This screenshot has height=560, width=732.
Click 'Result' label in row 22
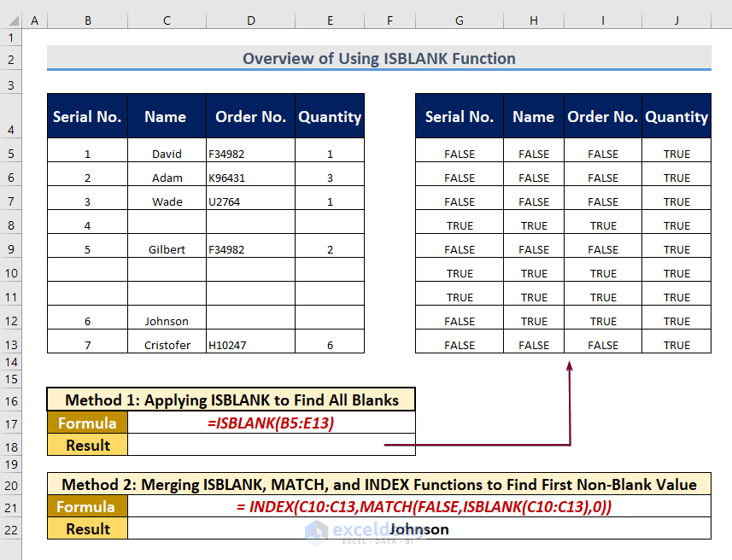(x=87, y=529)
